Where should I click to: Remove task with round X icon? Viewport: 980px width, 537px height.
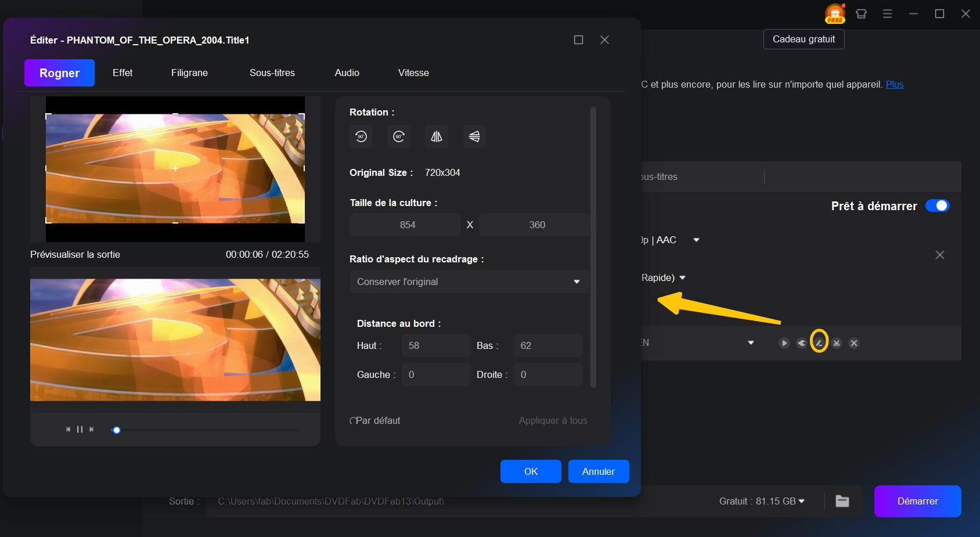854,343
